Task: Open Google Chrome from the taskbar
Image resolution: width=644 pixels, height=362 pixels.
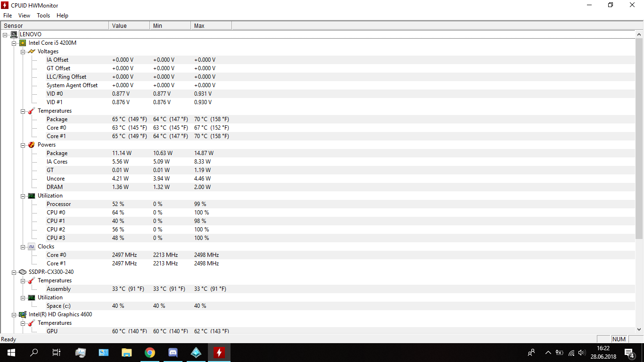Action: pos(150,352)
